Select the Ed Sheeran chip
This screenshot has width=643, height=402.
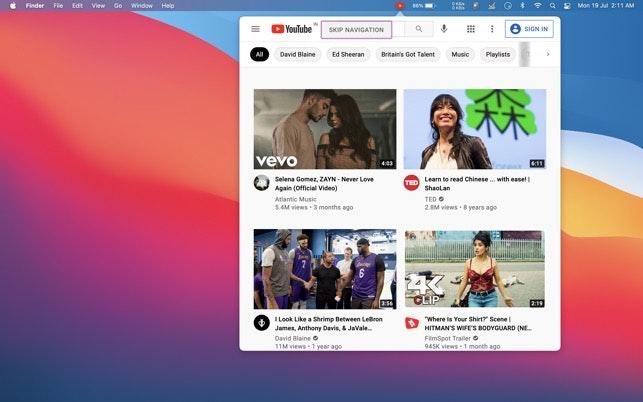[x=349, y=54]
